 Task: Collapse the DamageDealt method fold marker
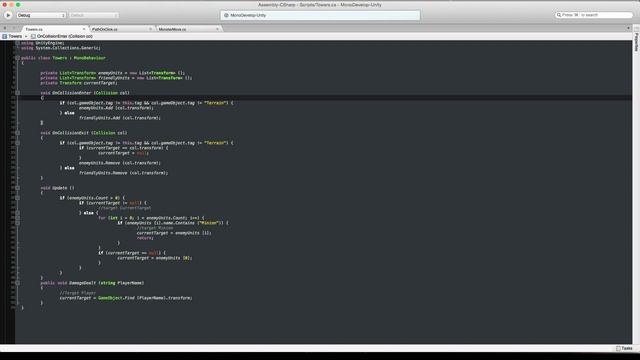[x=17, y=283]
